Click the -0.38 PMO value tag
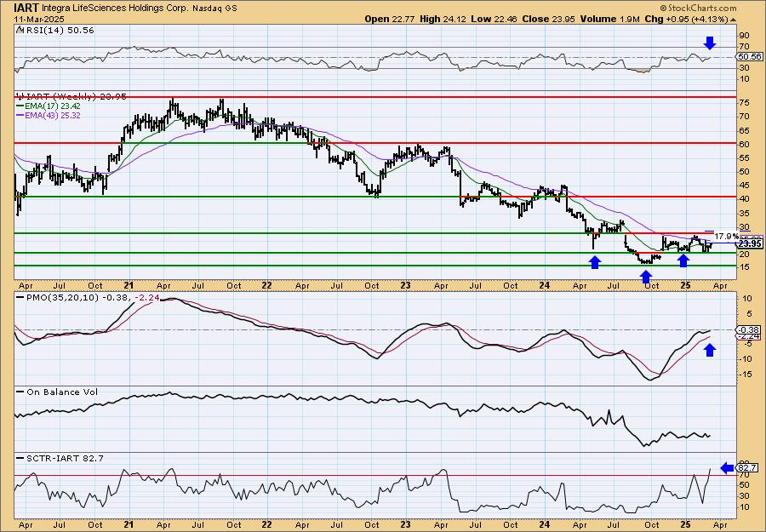 point(748,329)
